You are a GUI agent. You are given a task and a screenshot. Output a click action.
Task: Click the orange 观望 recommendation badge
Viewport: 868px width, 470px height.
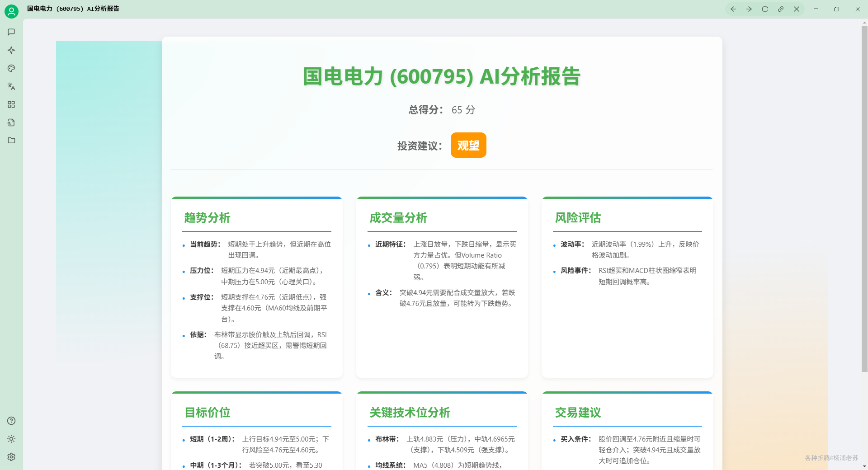tap(468, 145)
